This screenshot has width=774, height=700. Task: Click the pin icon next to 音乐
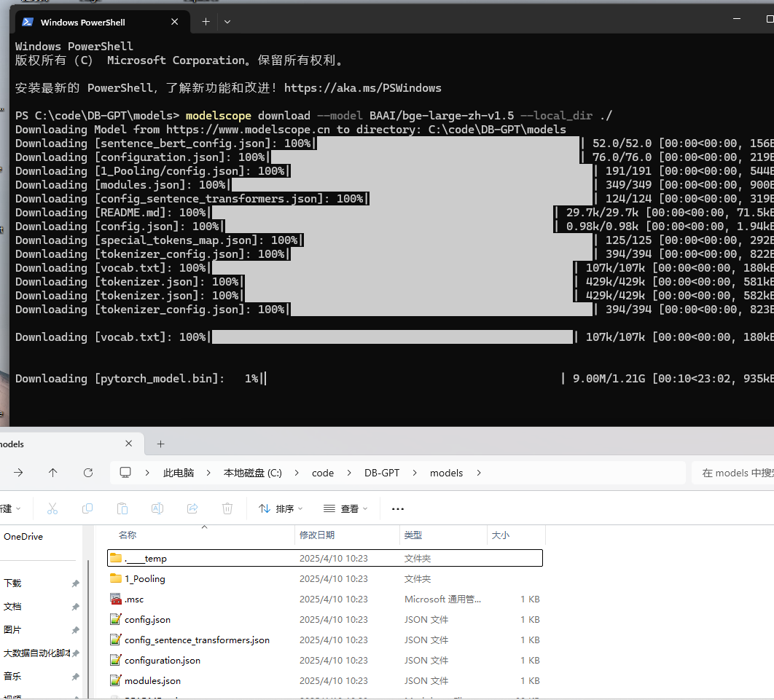(x=75, y=676)
